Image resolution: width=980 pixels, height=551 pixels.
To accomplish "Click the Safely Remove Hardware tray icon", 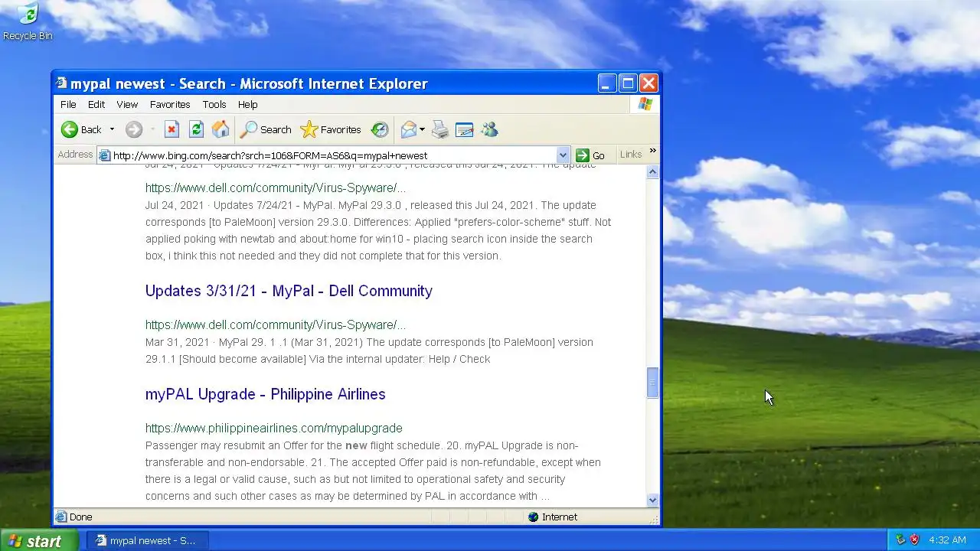I will click(900, 540).
